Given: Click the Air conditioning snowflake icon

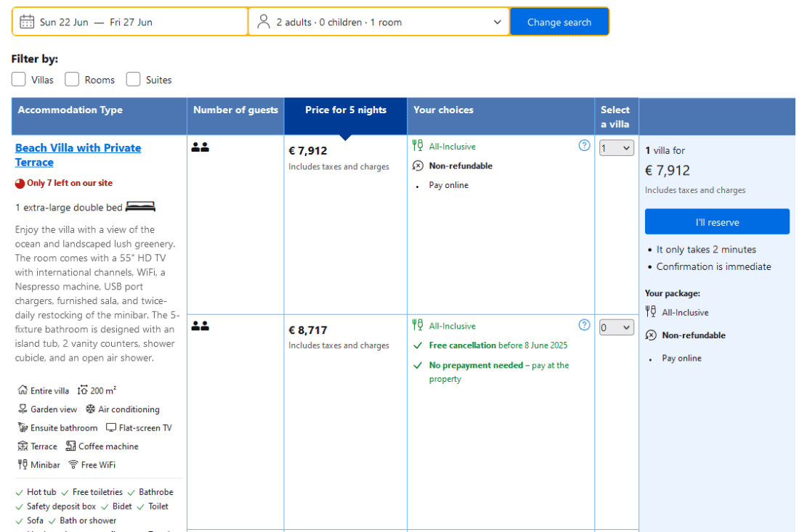Looking at the screenshot, I should click(x=90, y=409).
